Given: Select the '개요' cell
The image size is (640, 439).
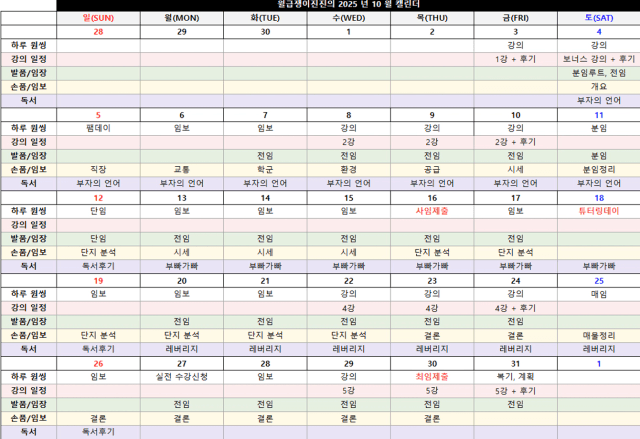Looking at the screenshot, I should 599,86.
